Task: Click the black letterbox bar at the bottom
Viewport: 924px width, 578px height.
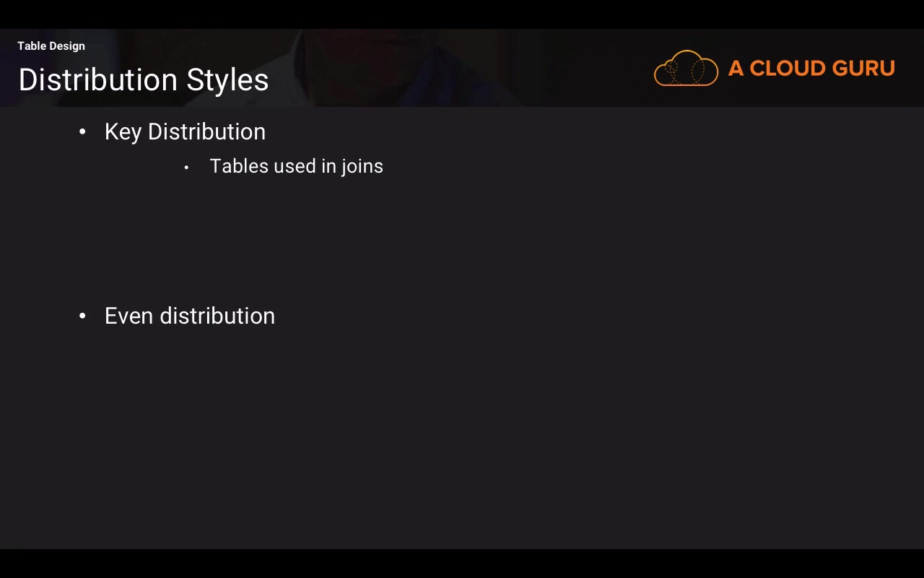Action: pyautogui.click(x=462, y=564)
